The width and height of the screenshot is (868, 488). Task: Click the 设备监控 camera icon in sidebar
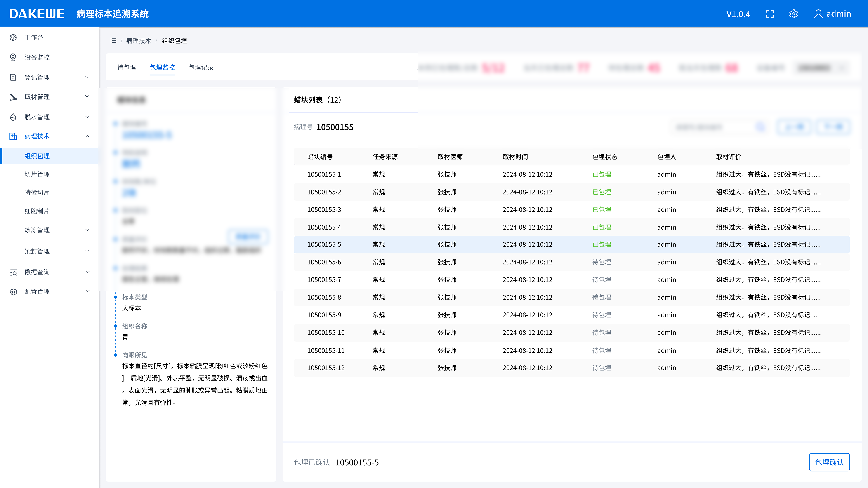[13, 57]
